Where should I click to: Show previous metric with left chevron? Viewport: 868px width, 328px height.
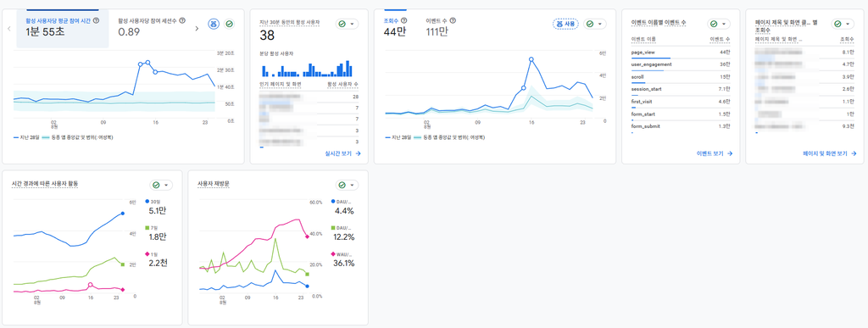click(x=9, y=28)
